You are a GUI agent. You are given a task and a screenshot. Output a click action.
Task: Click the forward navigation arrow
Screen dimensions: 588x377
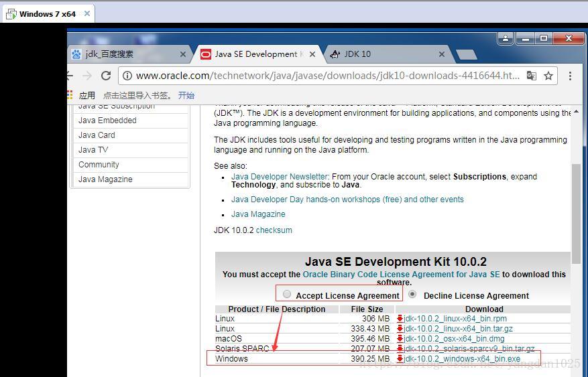(x=87, y=76)
